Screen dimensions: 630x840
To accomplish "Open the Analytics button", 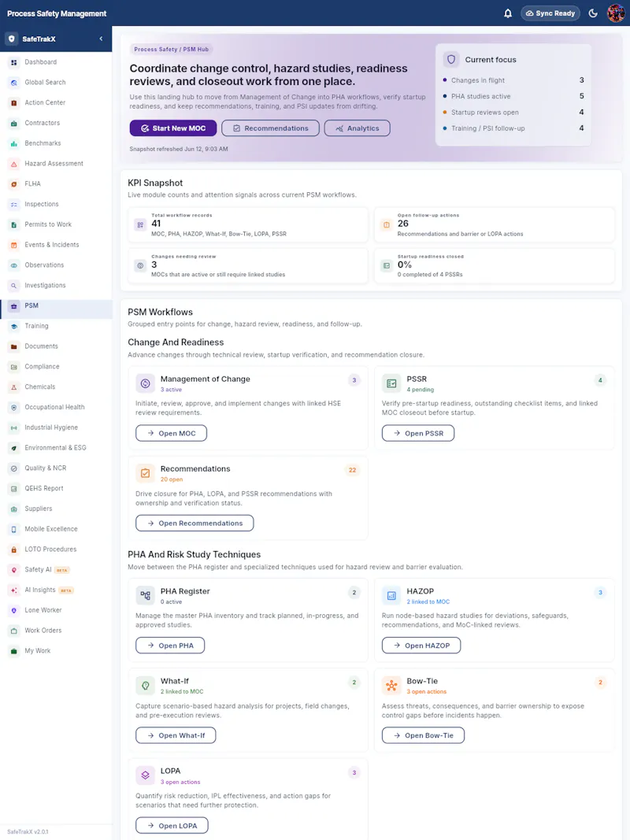I will pyautogui.click(x=358, y=128).
